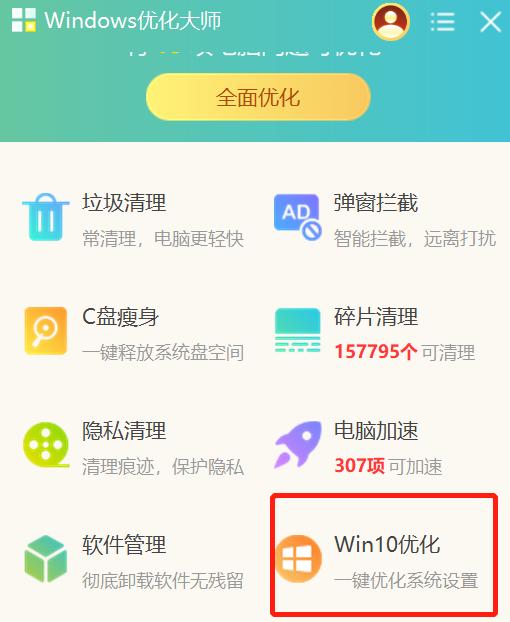
Task: Select the 一键释放系统盘空间 description
Action: (163, 352)
